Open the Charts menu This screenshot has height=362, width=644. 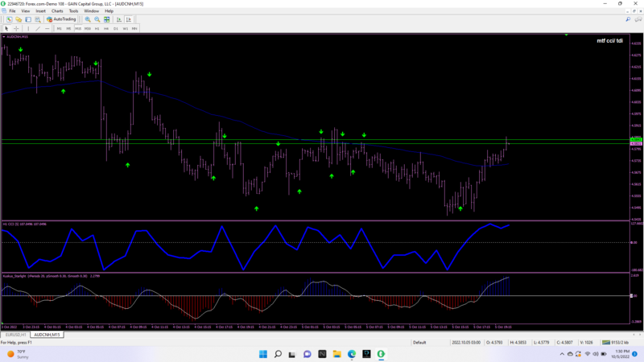coord(57,11)
